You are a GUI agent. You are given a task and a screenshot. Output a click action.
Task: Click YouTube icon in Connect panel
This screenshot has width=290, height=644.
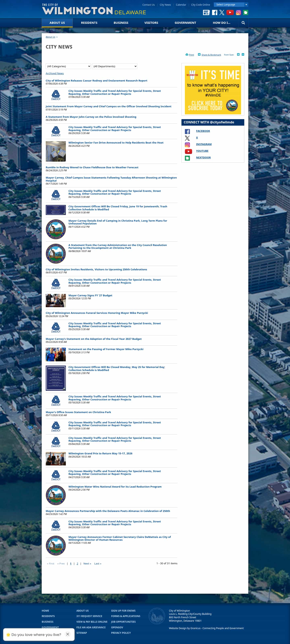(x=188, y=151)
